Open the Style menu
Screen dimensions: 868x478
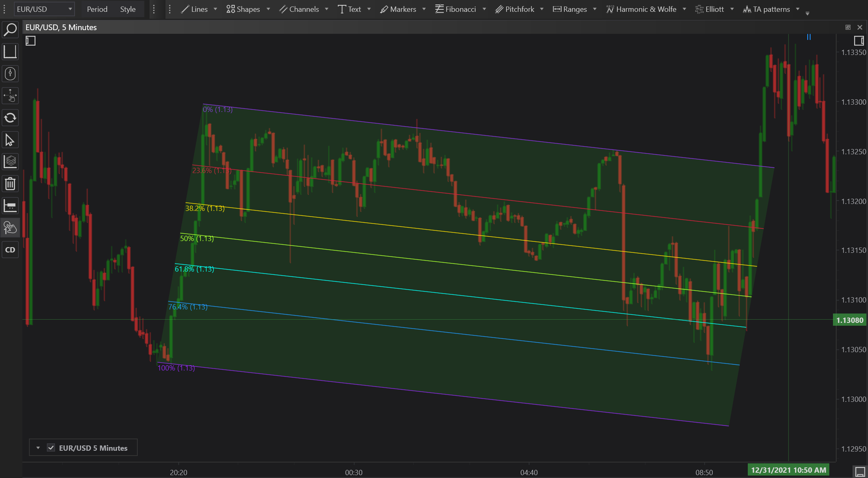(128, 9)
